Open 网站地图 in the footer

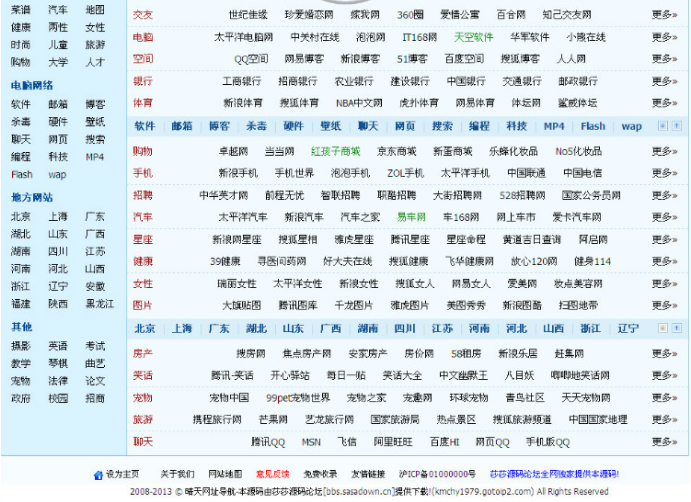pyautogui.click(x=225, y=474)
